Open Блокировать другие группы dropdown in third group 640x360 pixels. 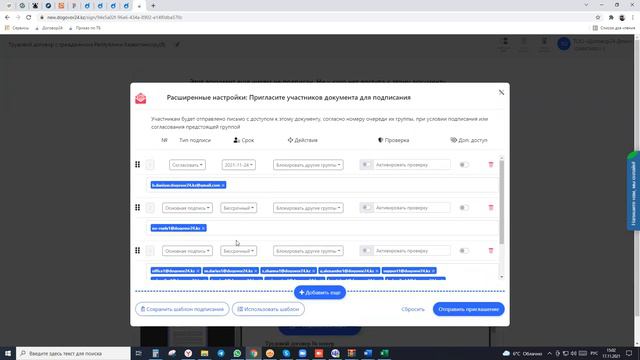click(308, 251)
